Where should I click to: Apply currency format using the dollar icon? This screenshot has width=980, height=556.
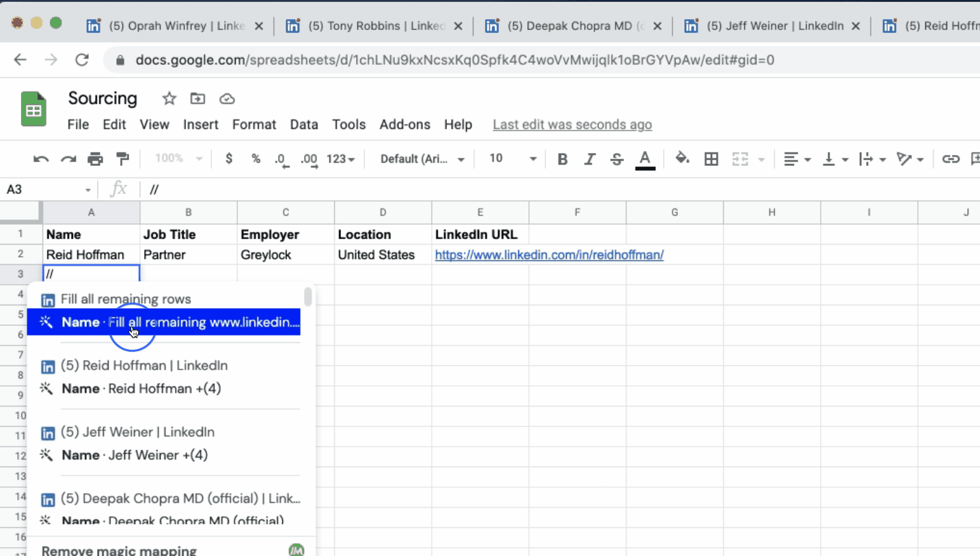click(x=228, y=158)
